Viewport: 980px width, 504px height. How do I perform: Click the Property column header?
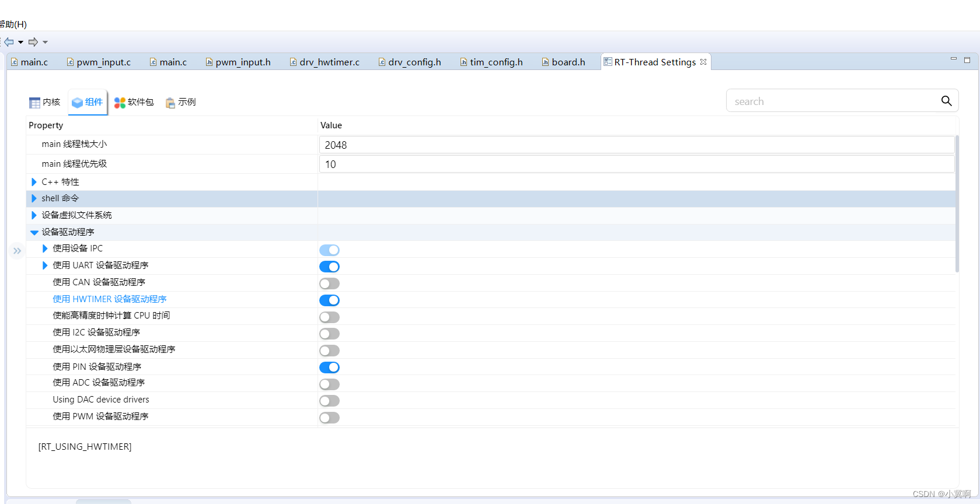[x=46, y=125]
